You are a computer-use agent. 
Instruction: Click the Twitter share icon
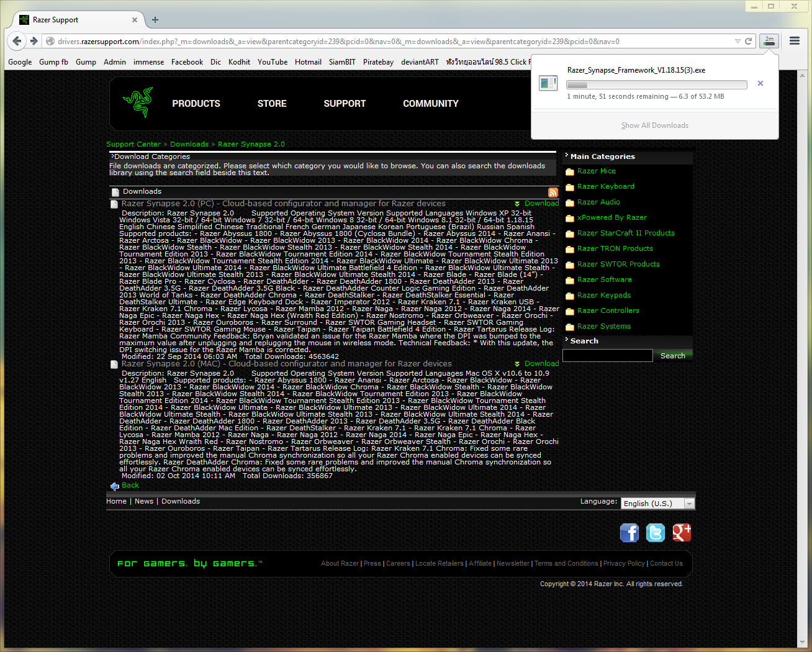656,532
